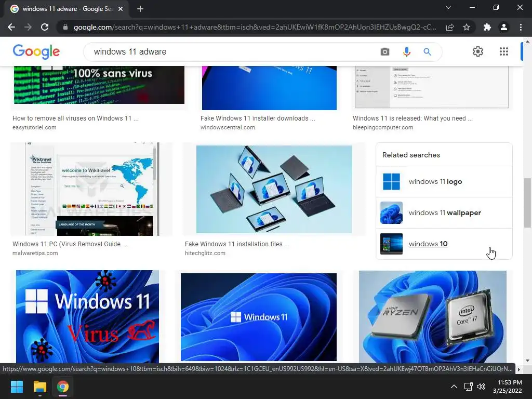Click the windows 11 wallpaper related thumbnail
Image resolution: width=532 pixels, height=399 pixels.
(391, 212)
